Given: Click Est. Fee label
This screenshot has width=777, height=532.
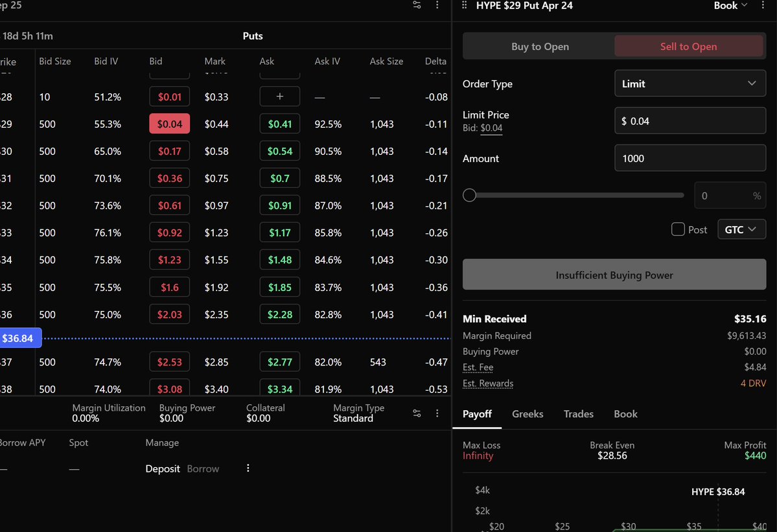Looking at the screenshot, I should point(478,367).
